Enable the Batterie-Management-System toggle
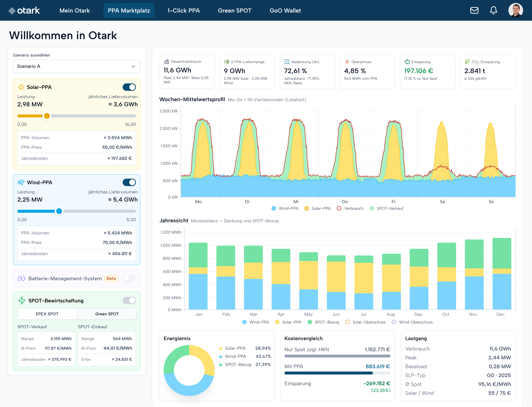This screenshot has height=407, width=532. [129, 278]
